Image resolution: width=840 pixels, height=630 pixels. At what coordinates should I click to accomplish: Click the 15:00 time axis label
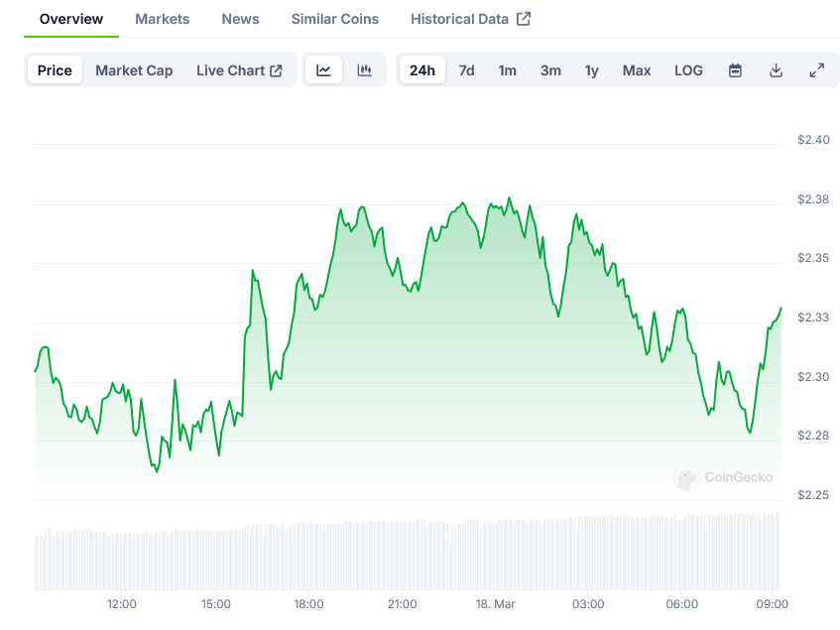(x=215, y=604)
